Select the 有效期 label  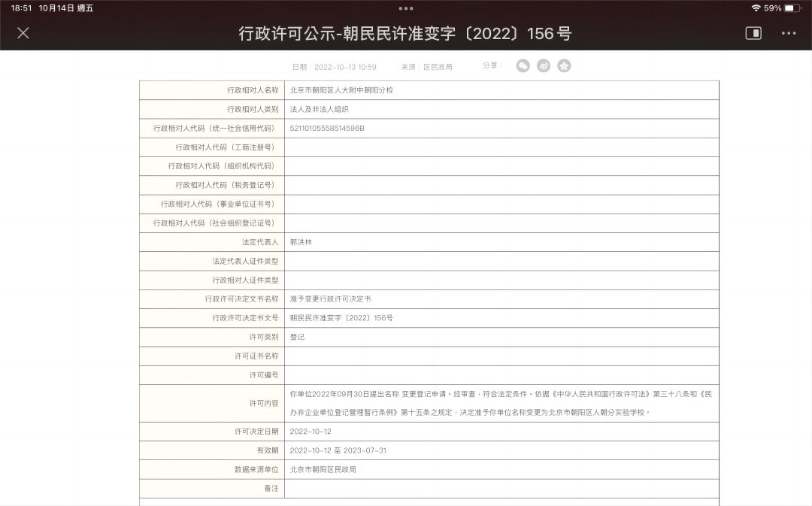[x=267, y=450]
